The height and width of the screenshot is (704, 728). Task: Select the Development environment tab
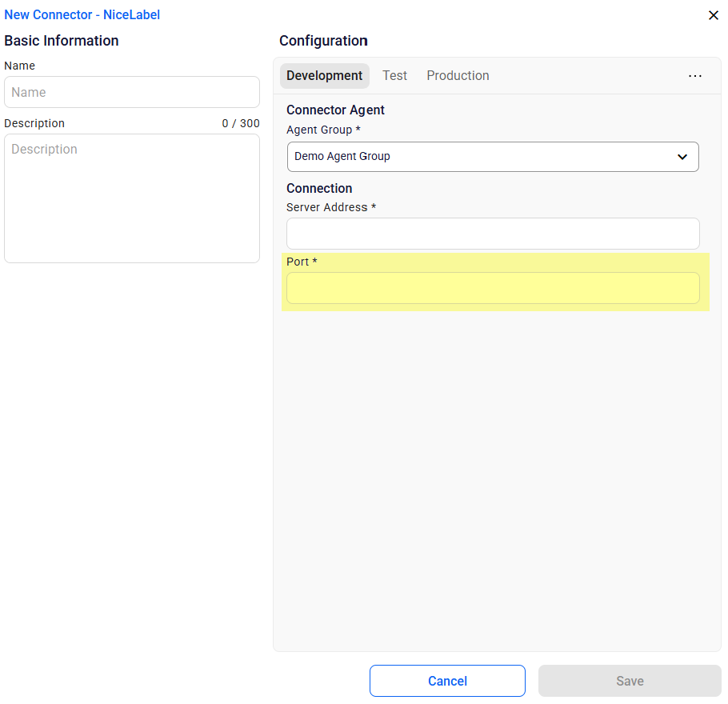tap(324, 76)
